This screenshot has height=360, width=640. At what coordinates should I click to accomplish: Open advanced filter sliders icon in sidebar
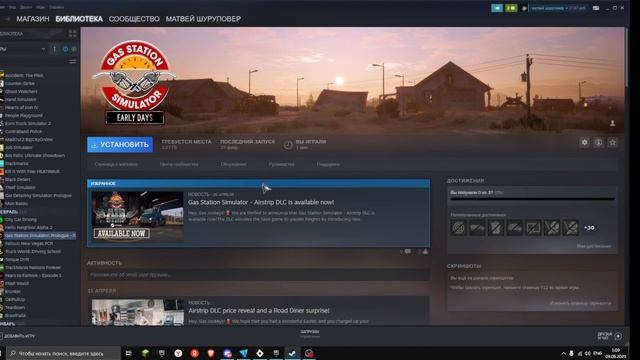(72, 62)
